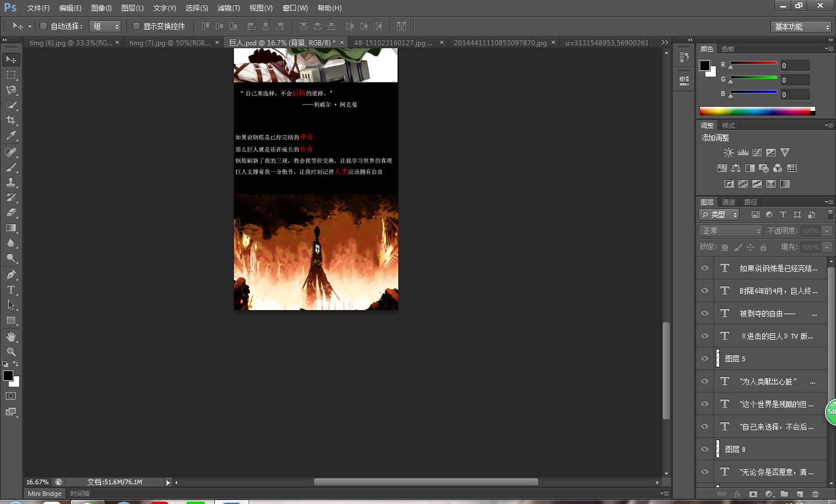Hide the 《进击的巨人》TV版 layer
The width and height of the screenshot is (836, 504).
[x=705, y=336]
